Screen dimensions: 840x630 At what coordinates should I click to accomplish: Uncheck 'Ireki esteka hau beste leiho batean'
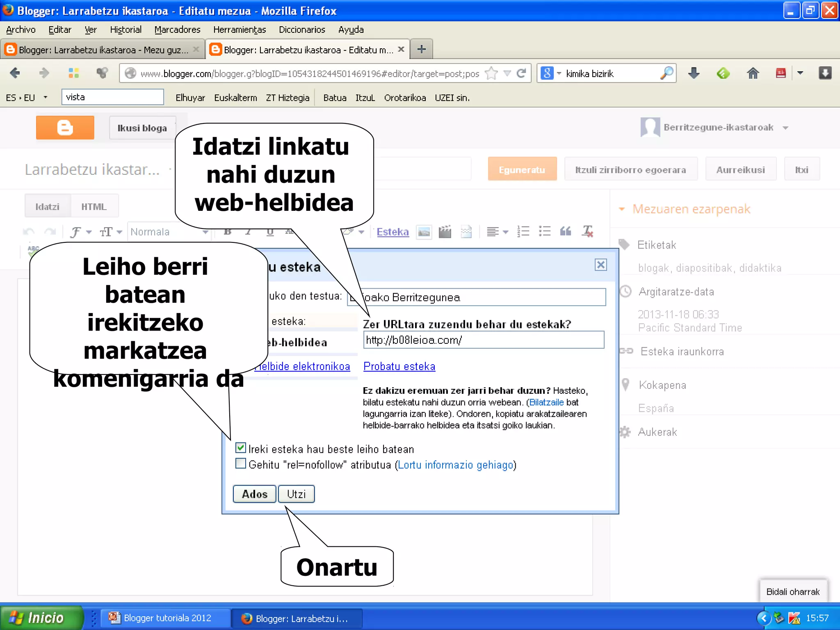pyautogui.click(x=241, y=448)
